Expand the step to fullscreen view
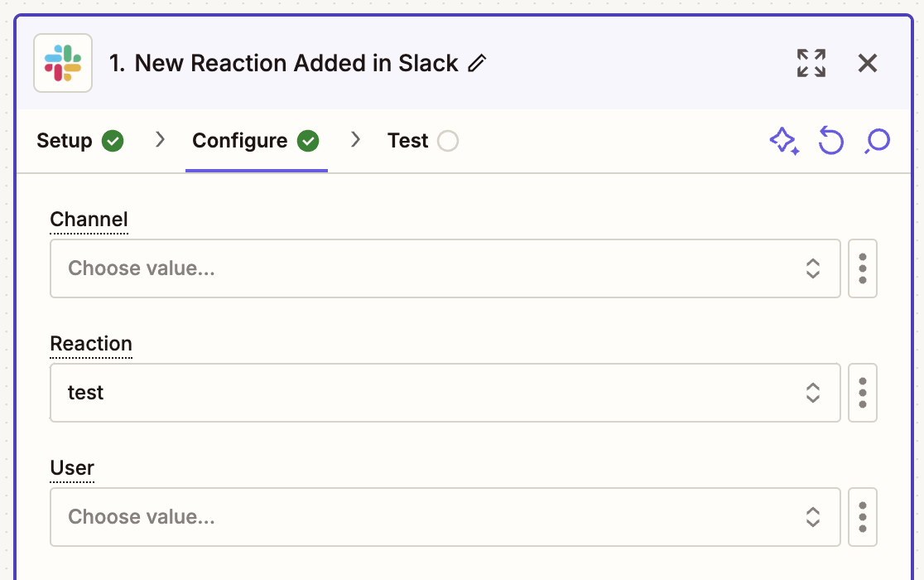This screenshot has height=580, width=924. 811,62
